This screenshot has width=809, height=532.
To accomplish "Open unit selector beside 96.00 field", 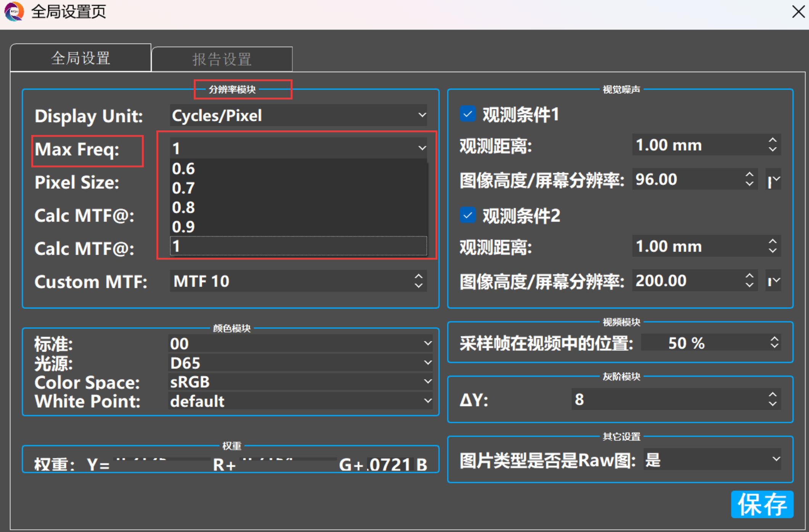I will click(773, 179).
